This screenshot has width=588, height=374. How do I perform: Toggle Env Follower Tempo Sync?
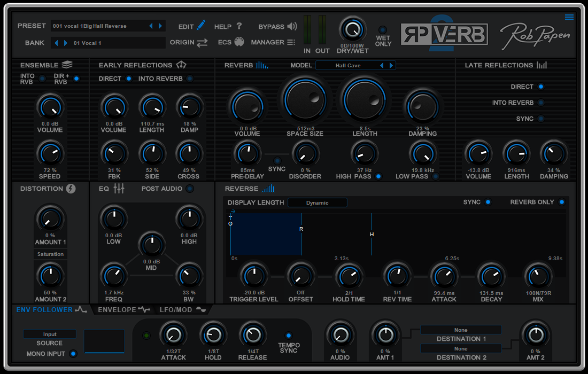(288, 335)
